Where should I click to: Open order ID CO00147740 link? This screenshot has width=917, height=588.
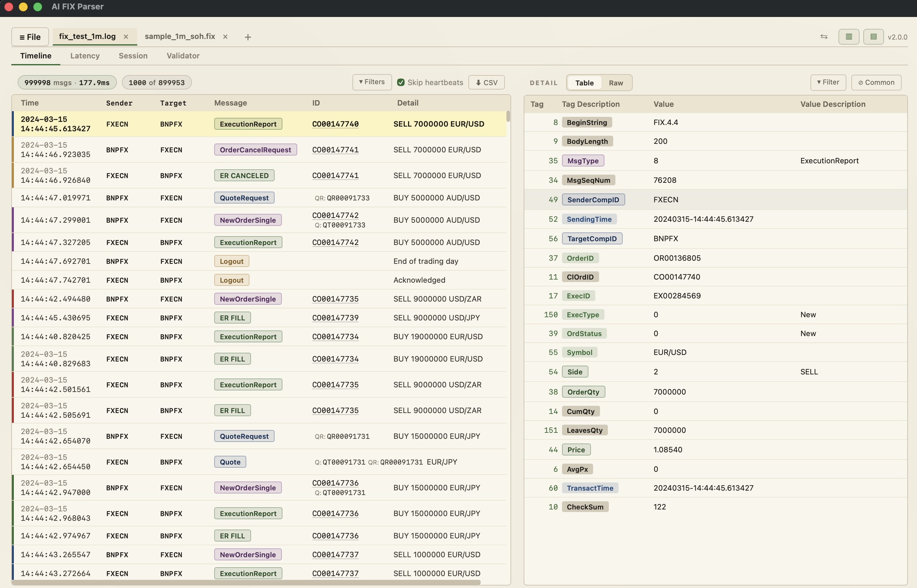[335, 124]
